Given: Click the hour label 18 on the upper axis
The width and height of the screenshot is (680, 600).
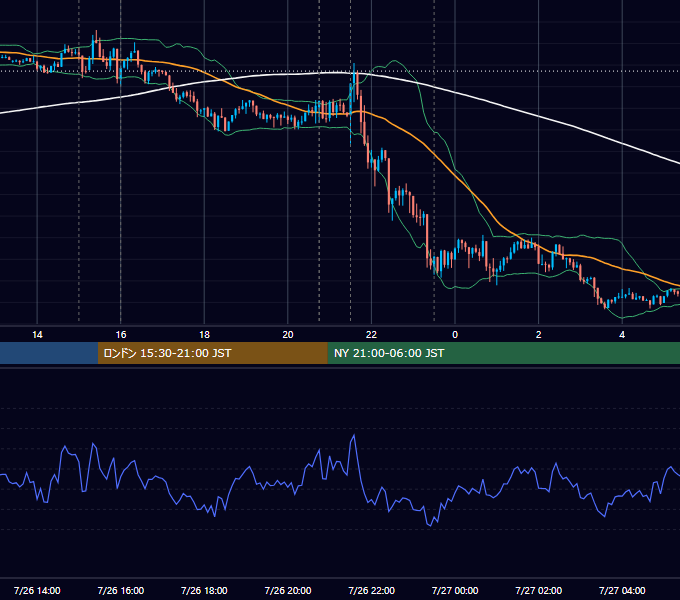Looking at the screenshot, I should (204, 335).
